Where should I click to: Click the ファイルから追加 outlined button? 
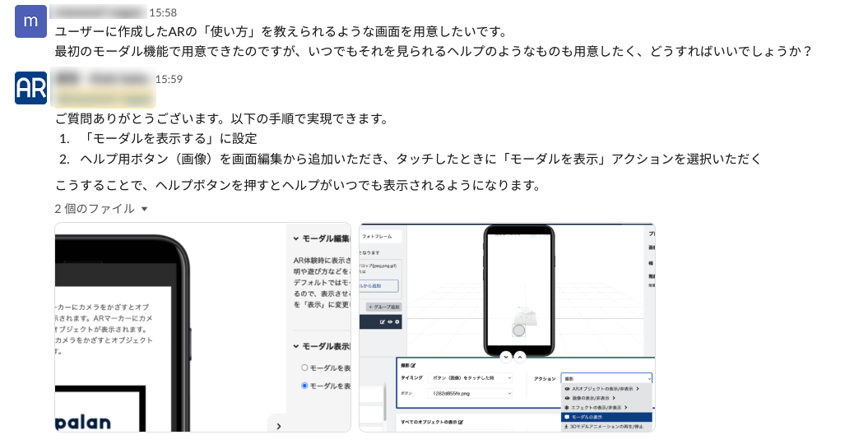pyautogui.click(x=378, y=286)
